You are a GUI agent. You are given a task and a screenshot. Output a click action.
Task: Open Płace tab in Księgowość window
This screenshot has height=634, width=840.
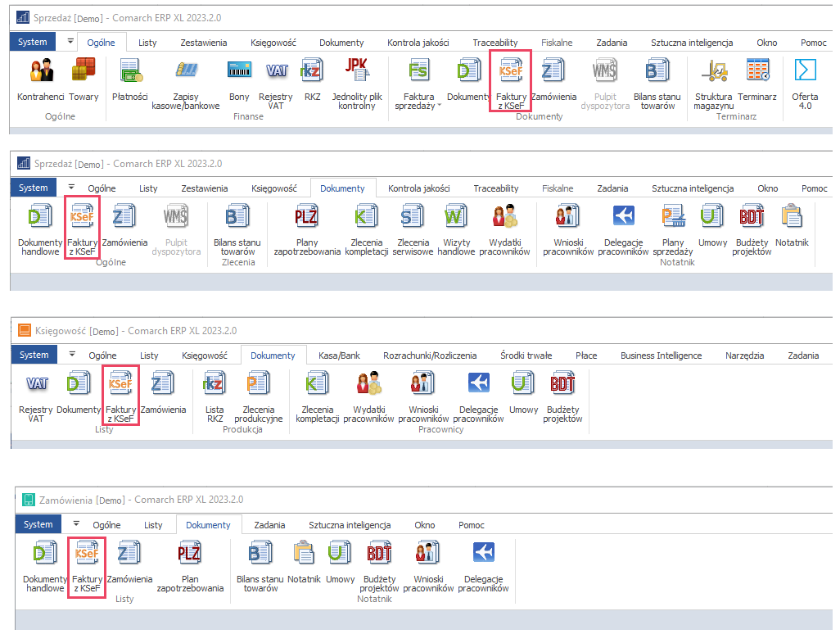[x=586, y=355]
